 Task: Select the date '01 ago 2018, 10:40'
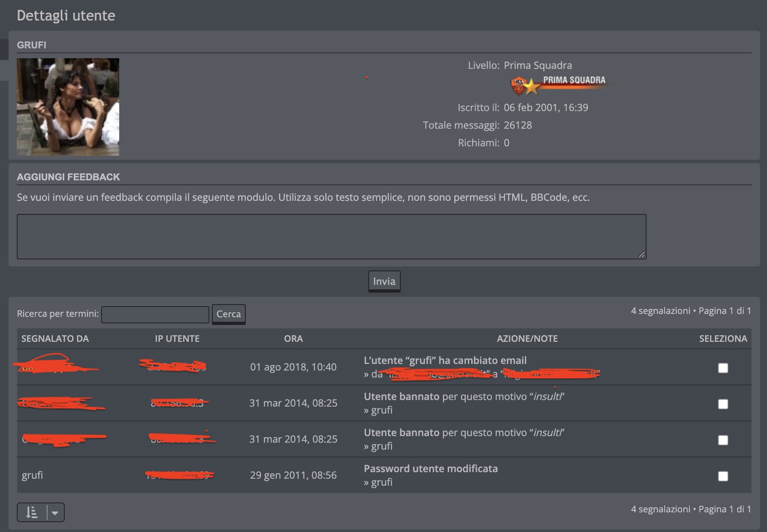tap(293, 367)
